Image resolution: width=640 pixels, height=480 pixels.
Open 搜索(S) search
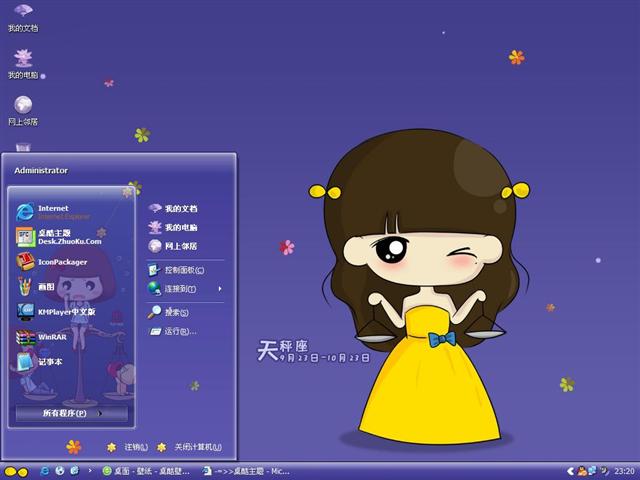168,312
